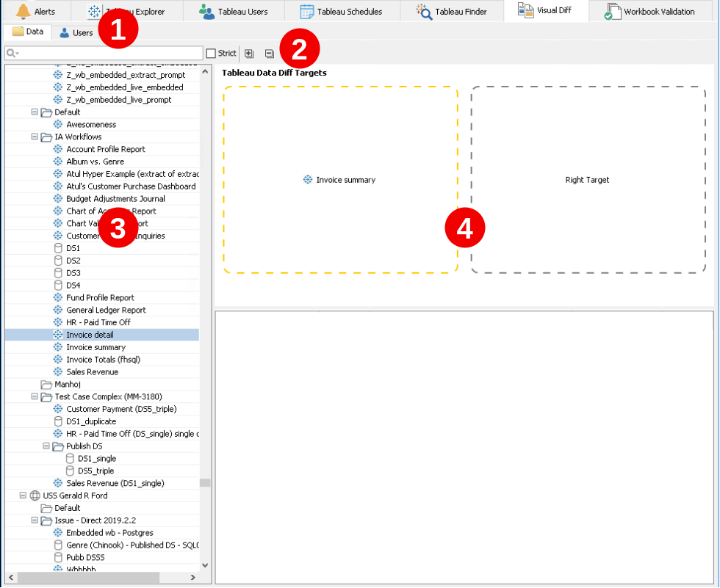Click the horizontal scrollbar right arrow

coord(193,577)
